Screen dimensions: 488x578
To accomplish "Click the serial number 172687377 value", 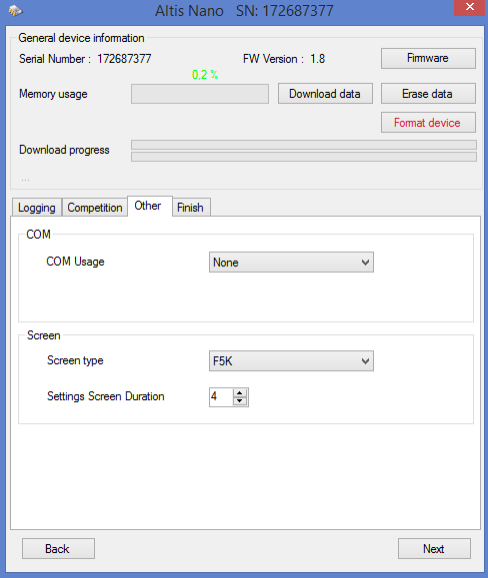I will [x=124, y=59].
